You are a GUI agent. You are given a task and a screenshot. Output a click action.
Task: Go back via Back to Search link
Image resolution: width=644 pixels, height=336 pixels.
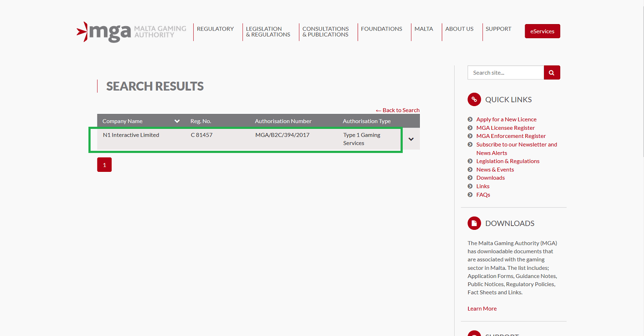398,110
